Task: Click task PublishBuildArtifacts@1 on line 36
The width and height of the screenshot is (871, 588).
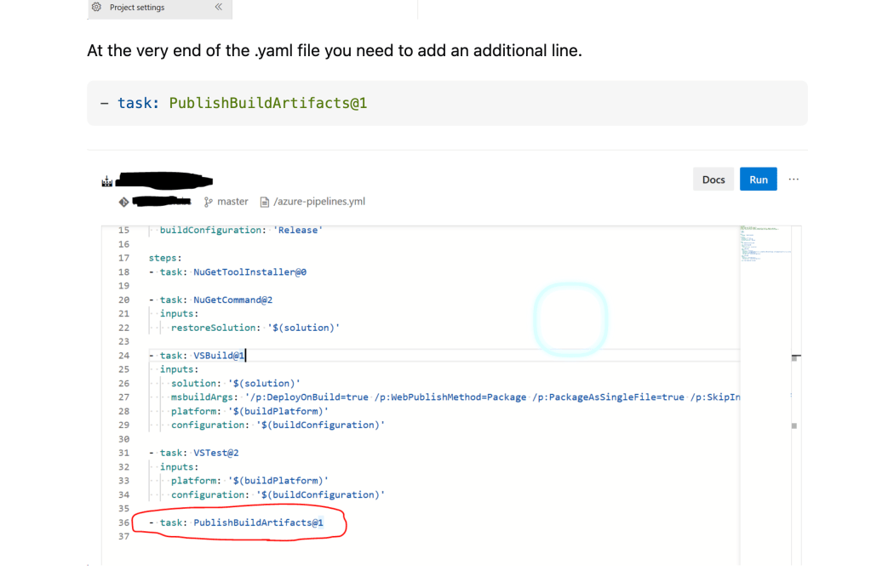Action: point(236,522)
